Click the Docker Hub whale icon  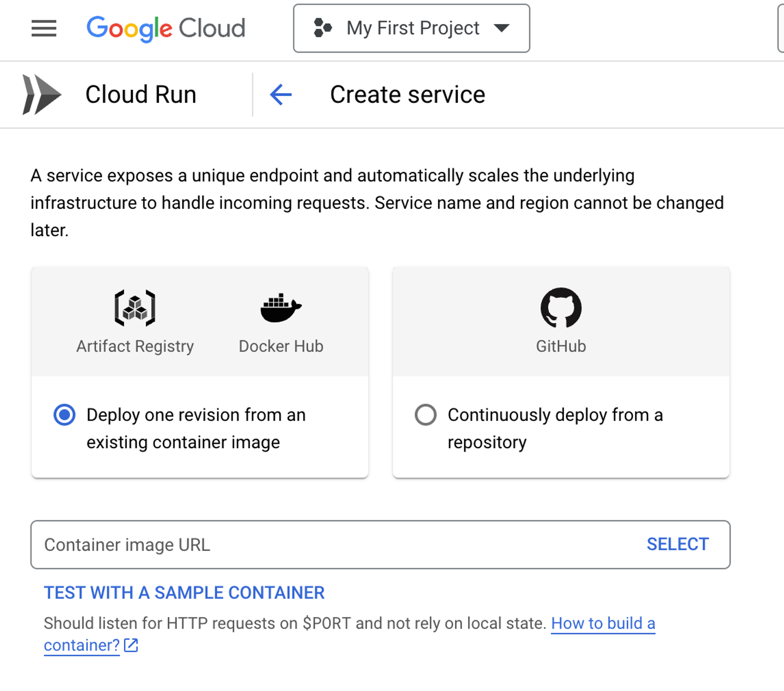click(x=281, y=308)
